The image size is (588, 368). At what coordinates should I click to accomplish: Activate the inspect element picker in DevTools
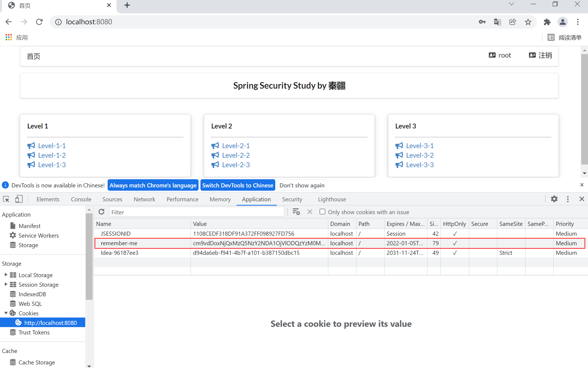pyautogui.click(x=6, y=199)
